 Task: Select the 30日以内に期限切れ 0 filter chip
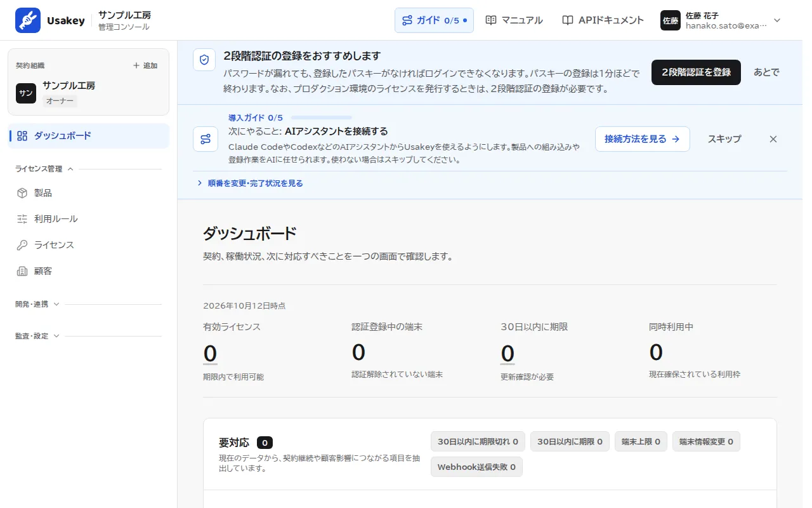(478, 441)
